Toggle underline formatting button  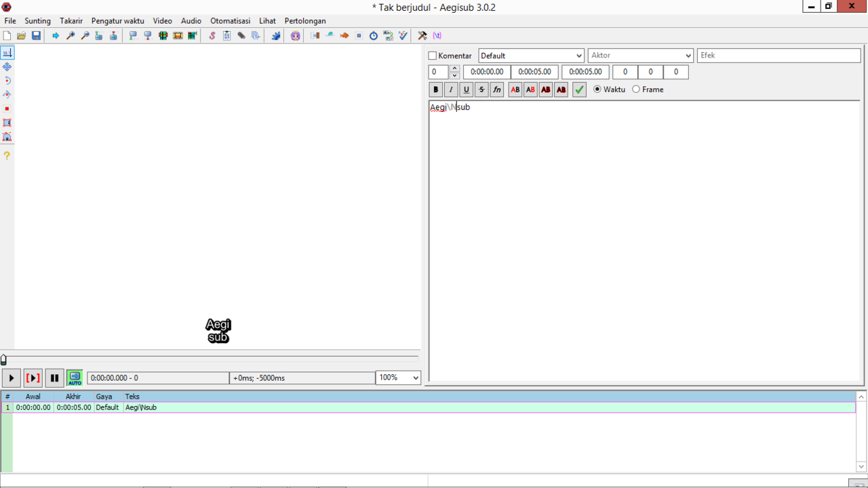coord(467,89)
